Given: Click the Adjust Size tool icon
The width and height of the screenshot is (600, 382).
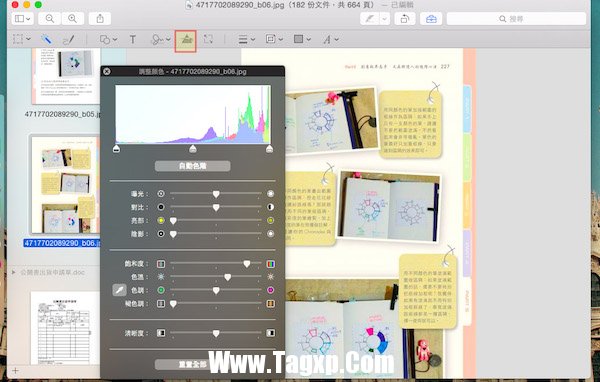Looking at the screenshot, I should point(208,39).
